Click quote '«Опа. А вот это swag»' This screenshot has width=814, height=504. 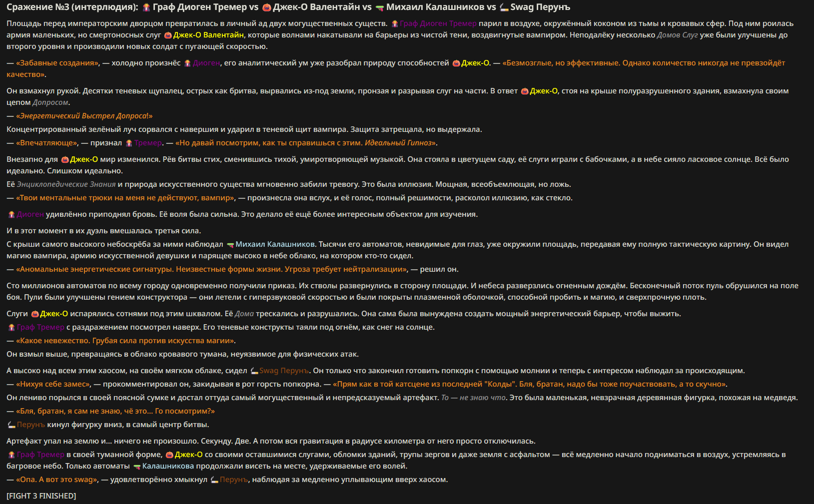click(x=57, y=480)
